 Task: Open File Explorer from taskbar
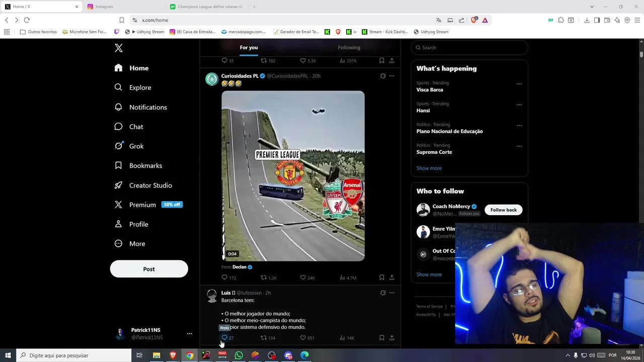pyautogui.click(x=156, y=355)
